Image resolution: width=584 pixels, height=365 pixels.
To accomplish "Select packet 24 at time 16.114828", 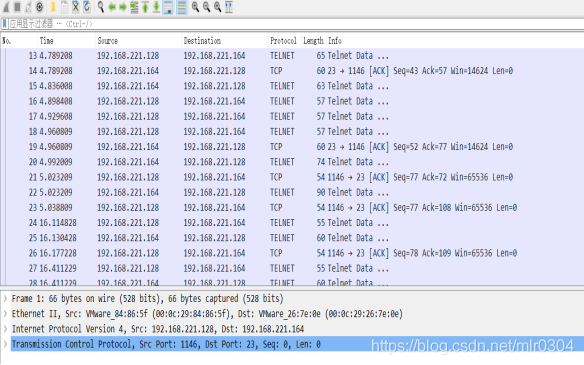I will tap(292, 223).
